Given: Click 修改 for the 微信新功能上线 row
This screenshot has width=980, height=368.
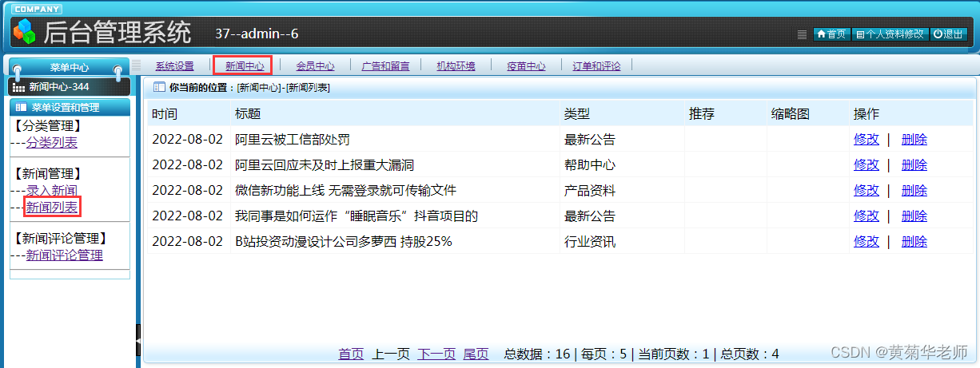Looking at the screenshot, I should click(866, 191).
